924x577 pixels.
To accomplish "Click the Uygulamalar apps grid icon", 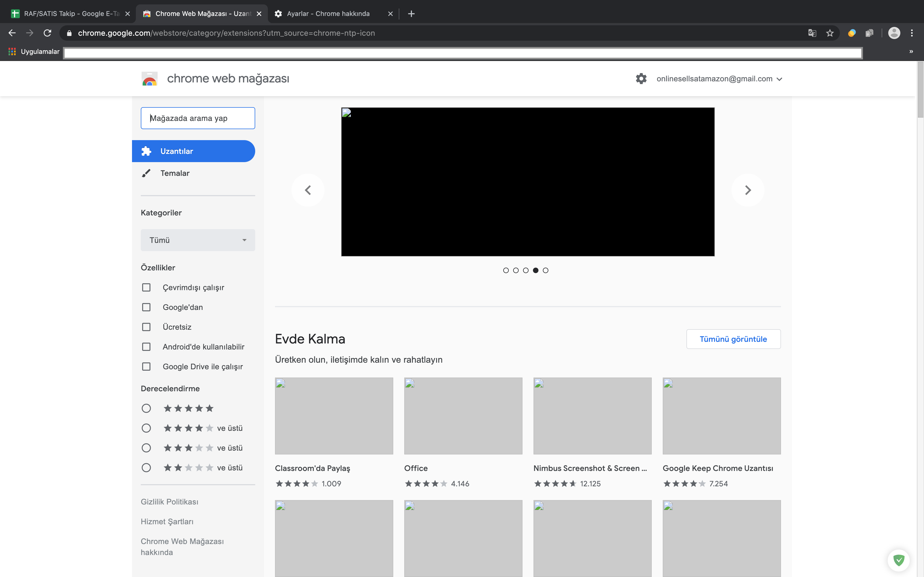I will 12,52.
